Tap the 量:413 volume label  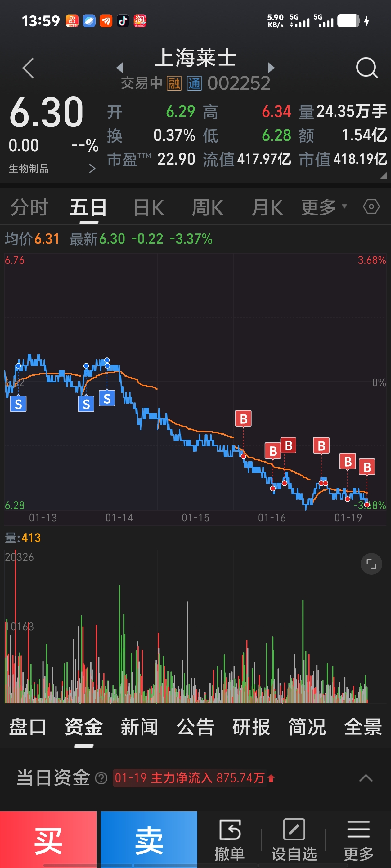click(23, 538)
